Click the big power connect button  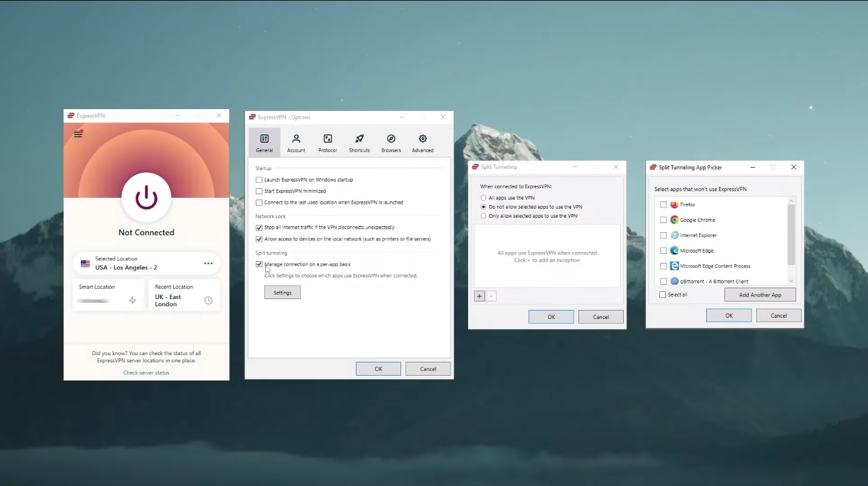click(x=146, y=197)
